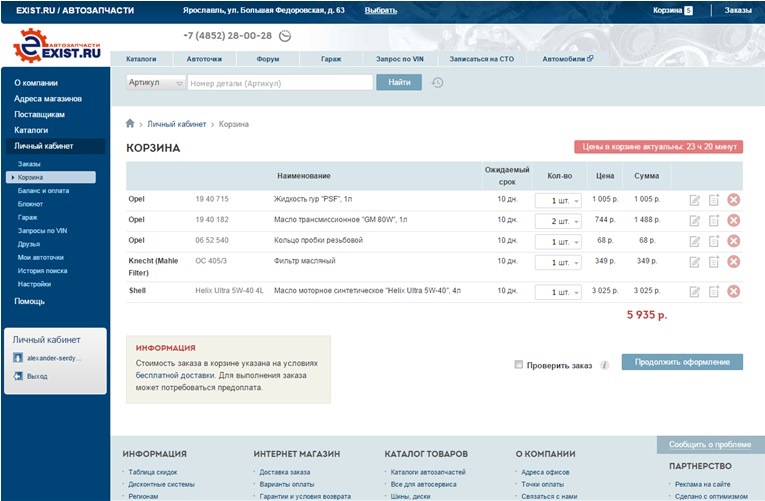Edit the Knecht OC 405/3 row

(695, 262)
